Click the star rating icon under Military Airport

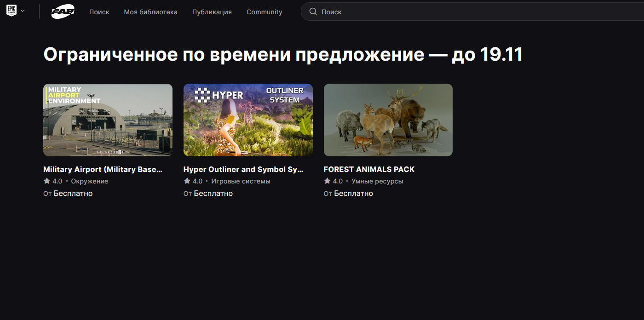pos(47,181)
